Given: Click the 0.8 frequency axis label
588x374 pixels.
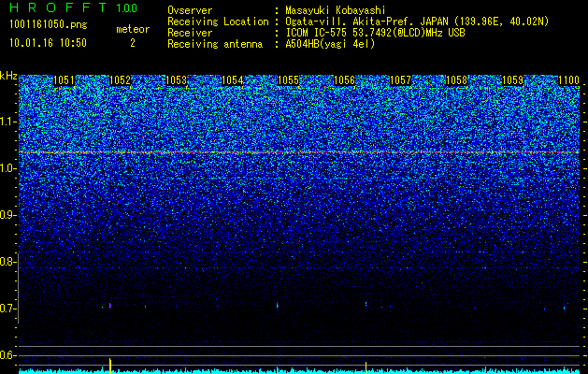Looking at the screenshot, I should (7, 262).
